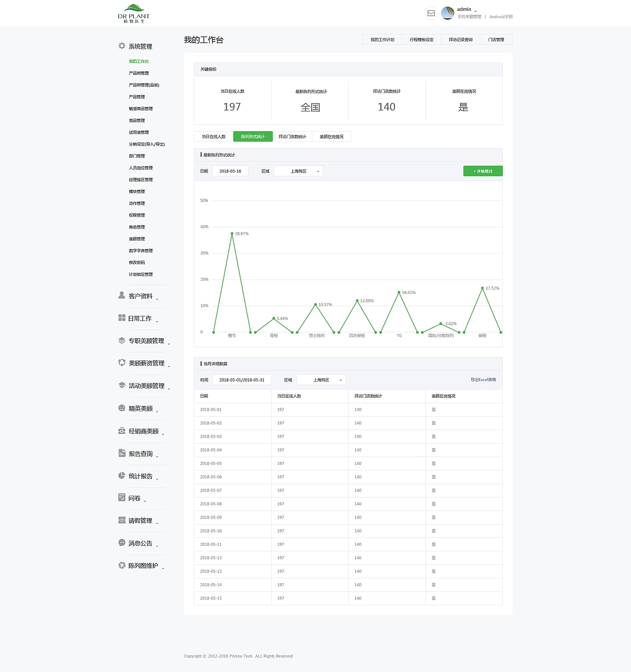Open 美顾管理 menu item
Screen dimensions: 631x672
[137, 239]
